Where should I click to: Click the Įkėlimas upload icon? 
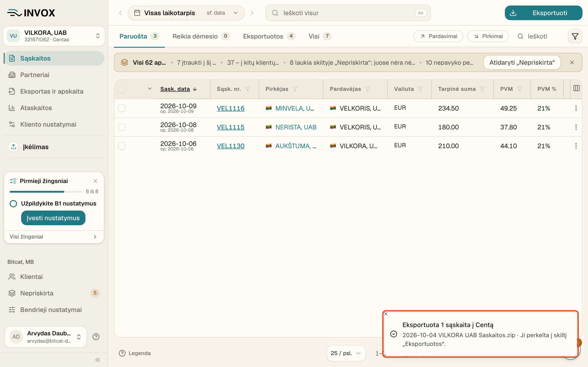point(14,147)
